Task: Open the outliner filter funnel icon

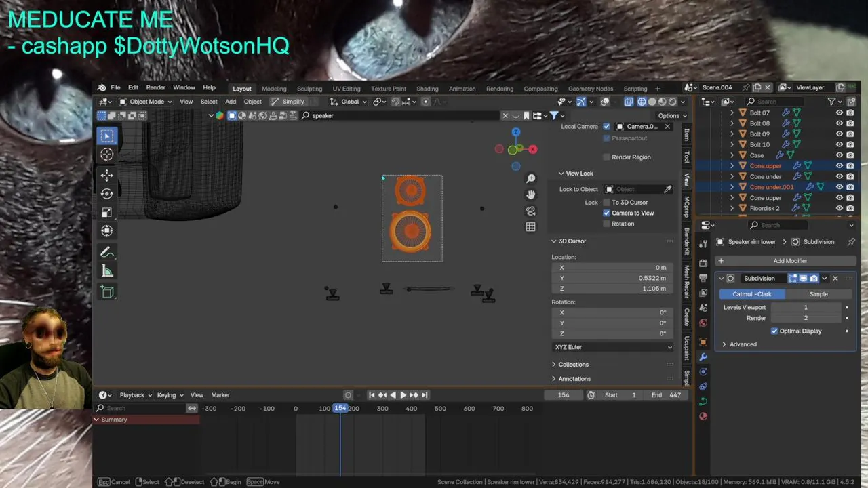Action: pyautogui.click(x=831, y=102)
